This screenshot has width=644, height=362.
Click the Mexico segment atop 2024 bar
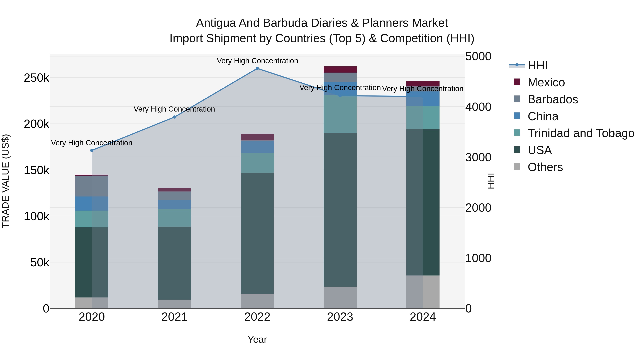pyautogui.click(x=423, y=84)
